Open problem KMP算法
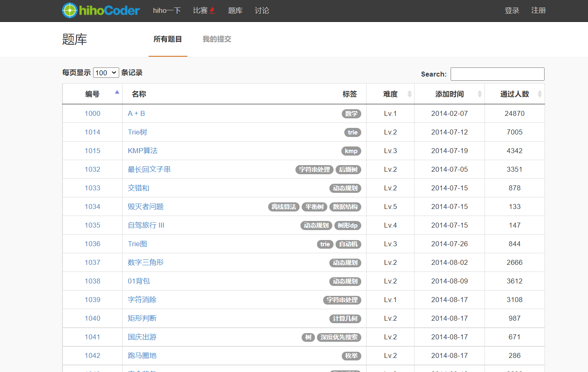The width and height of the screenshot is (588, 372). coord(143,151)
